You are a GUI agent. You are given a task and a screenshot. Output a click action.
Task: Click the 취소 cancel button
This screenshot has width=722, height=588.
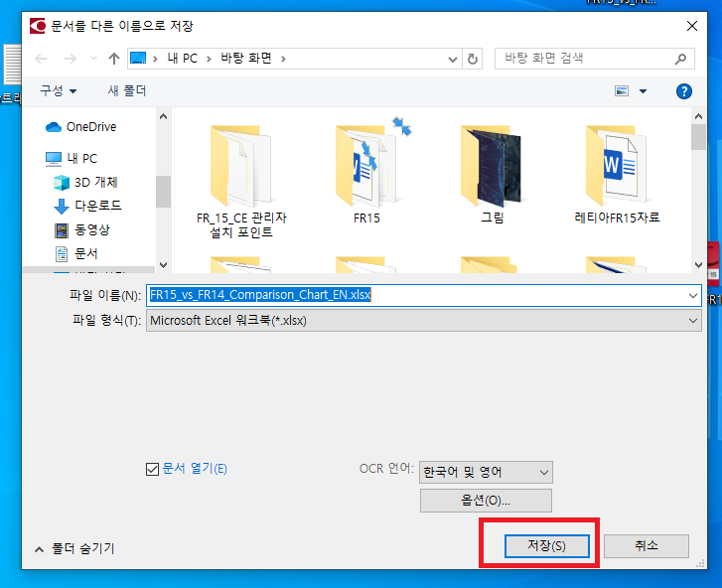pyautogui.click(x=647, y=546)
